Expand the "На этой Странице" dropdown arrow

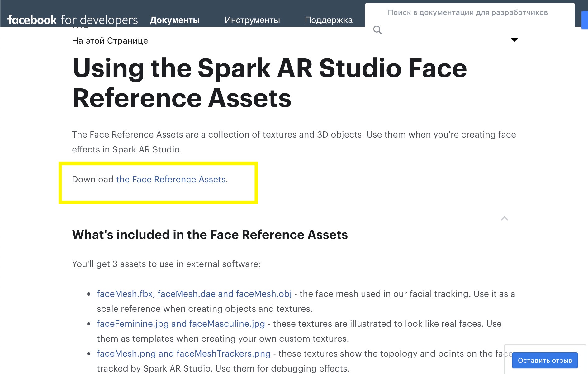pyautogui.click(x=514, y=40)
